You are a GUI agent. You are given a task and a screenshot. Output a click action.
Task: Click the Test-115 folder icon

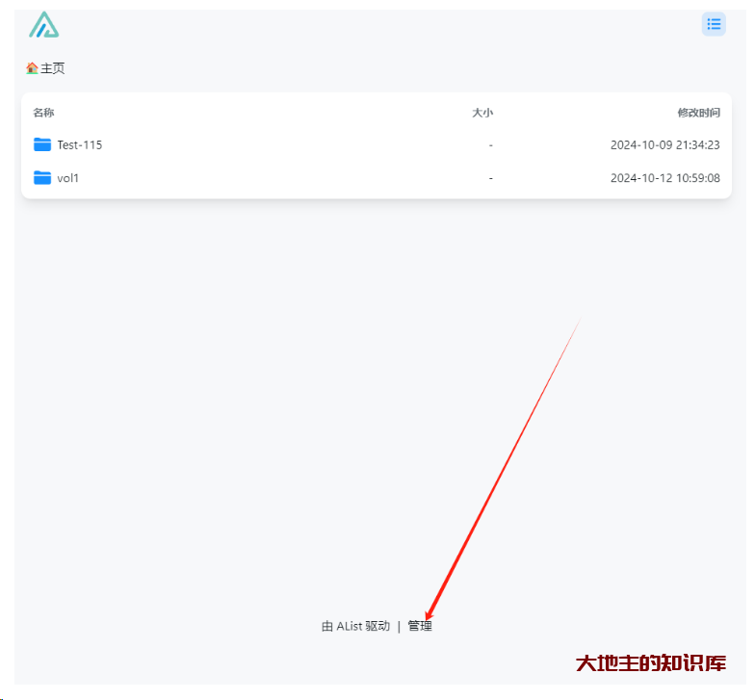coord(42,144)
